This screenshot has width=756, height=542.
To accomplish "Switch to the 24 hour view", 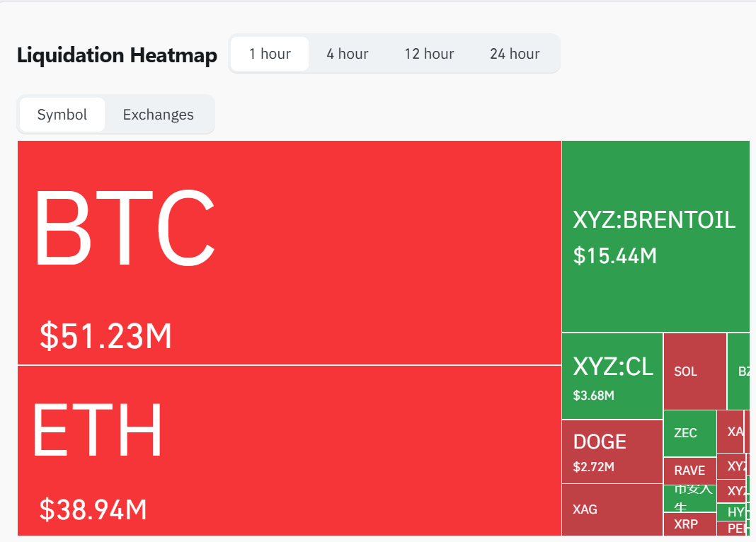I will pos(515,53).
